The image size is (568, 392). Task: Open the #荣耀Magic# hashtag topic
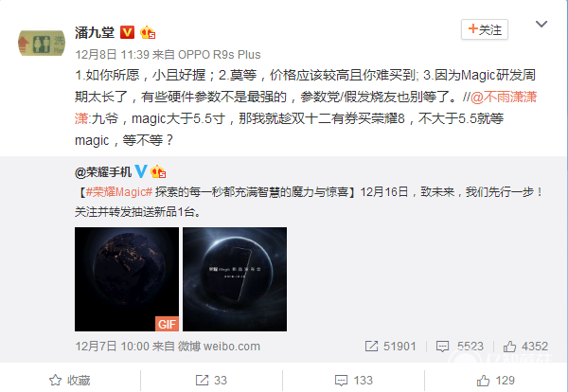click(x=119, y=192)
